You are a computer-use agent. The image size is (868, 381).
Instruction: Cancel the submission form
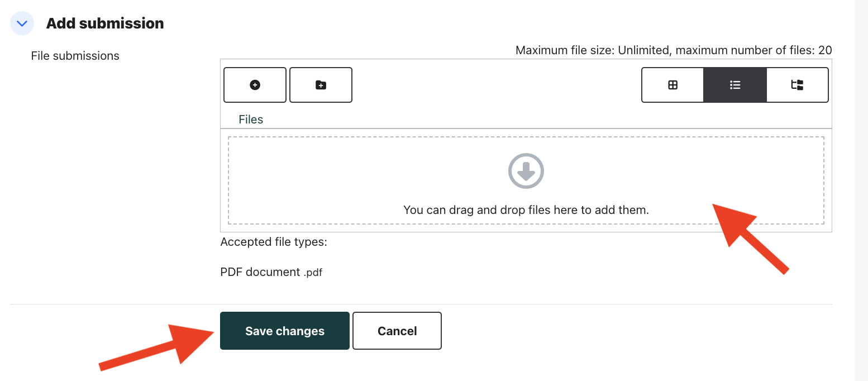397,331
